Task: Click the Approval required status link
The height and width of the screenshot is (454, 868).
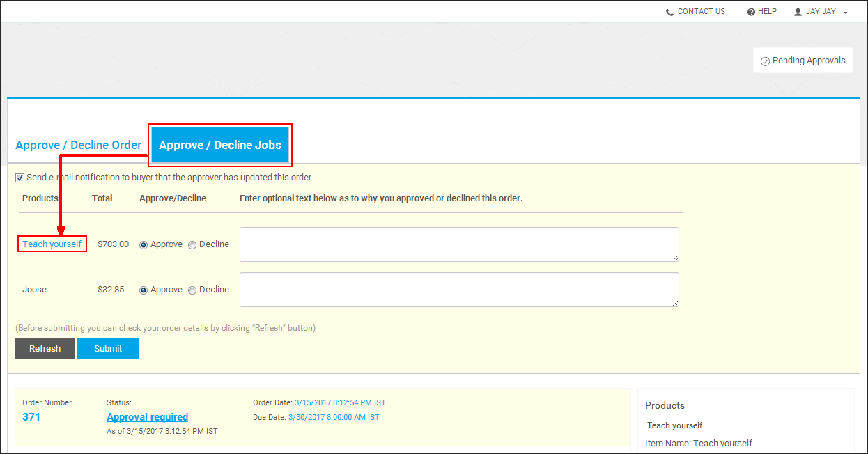Action: click(x=147, y=417)
